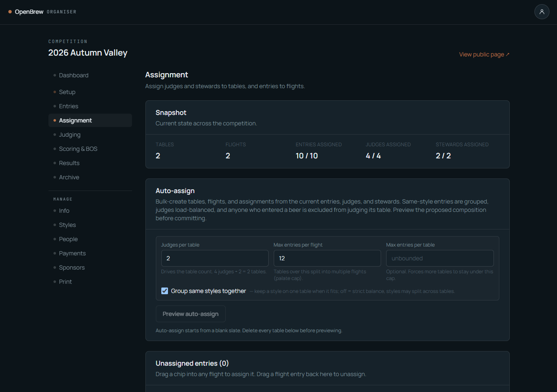Click the 4 / 4 judges assigned value
Image resolution: width=557 pixels, height=392 pixels.
click(373, 156)
